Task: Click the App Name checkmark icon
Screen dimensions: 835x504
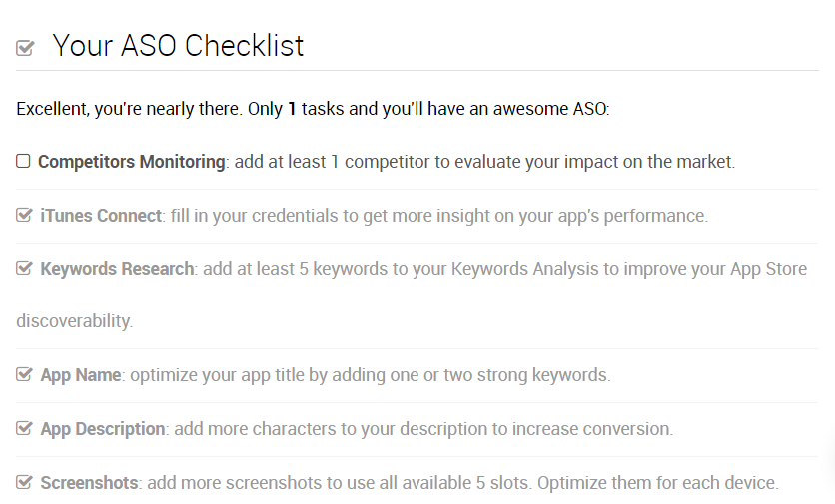Action: tap(24, 374)
